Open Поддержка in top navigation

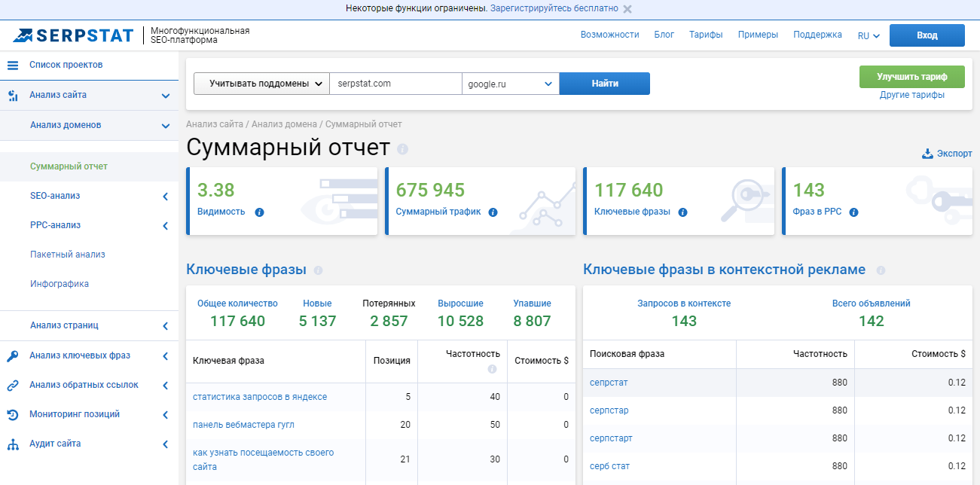(x=817, y=35)
